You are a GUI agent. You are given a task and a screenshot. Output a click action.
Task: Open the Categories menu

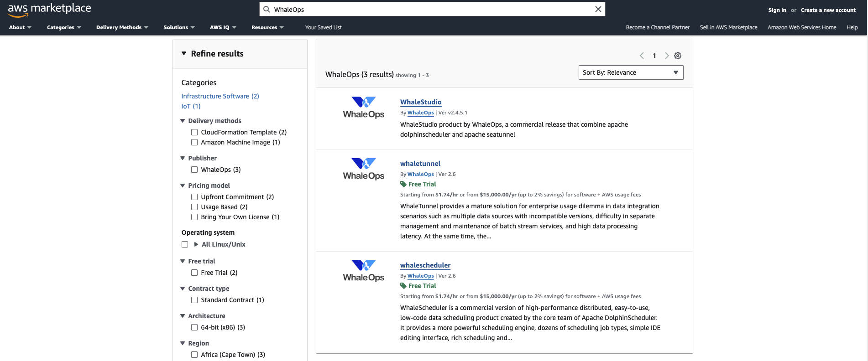click(64, 27)
